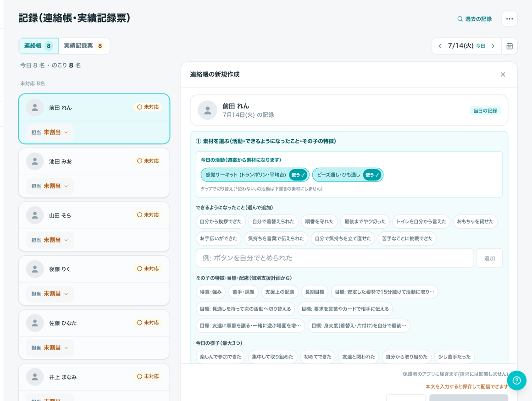Toggle 感覚サーキット activity use switch

pos(298,175)
